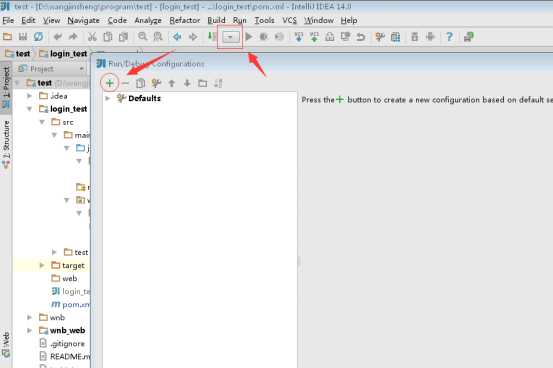Expand the target folder node
Image resolution: width=553 pixels, height=368 pixels.
pyautogui.click(x=42, y=265)
